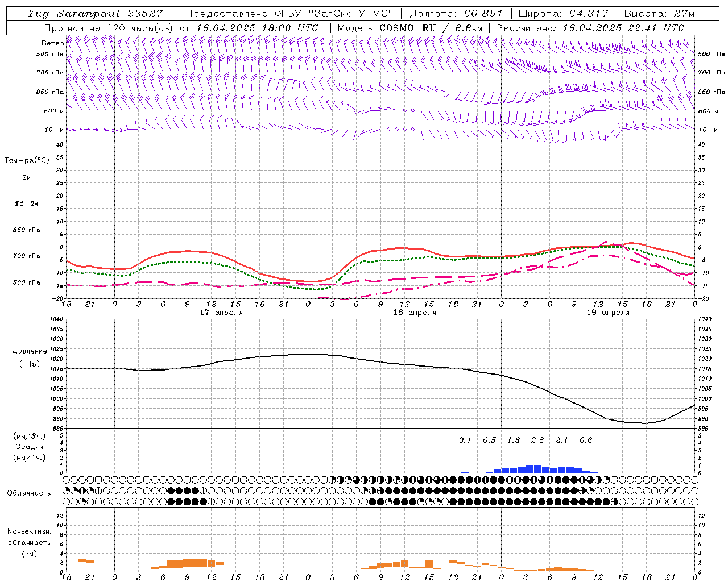Click the date label 17 апреля
Image resolution: width=728 pixels, height=582 pixels.
221,313
